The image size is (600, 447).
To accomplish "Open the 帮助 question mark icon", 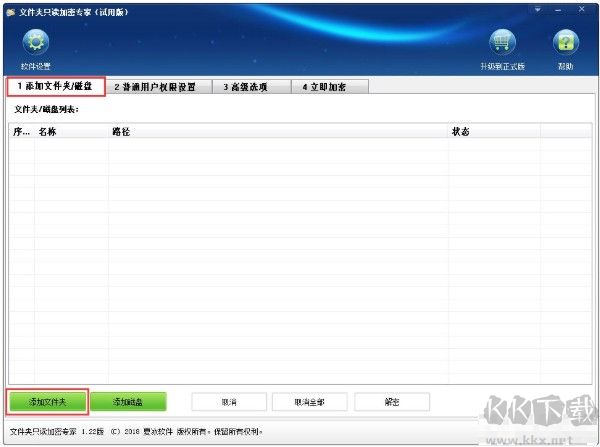I will pyautogui.click(x=566, y=42).
